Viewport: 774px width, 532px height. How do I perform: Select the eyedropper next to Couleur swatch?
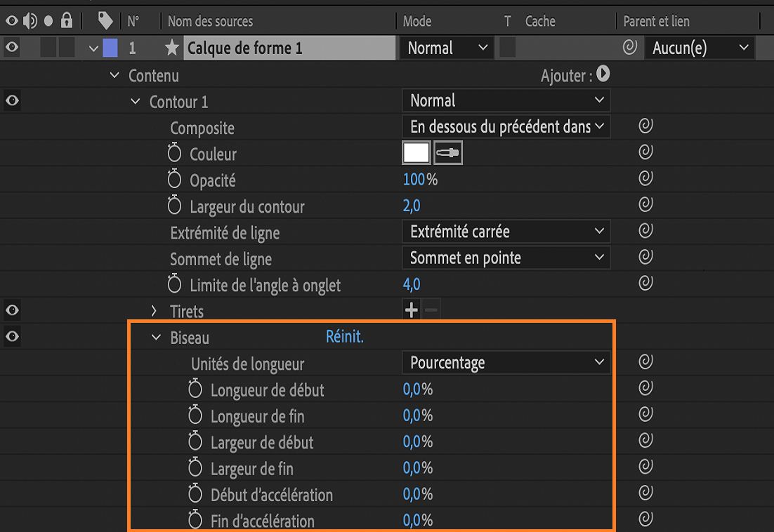448,154
